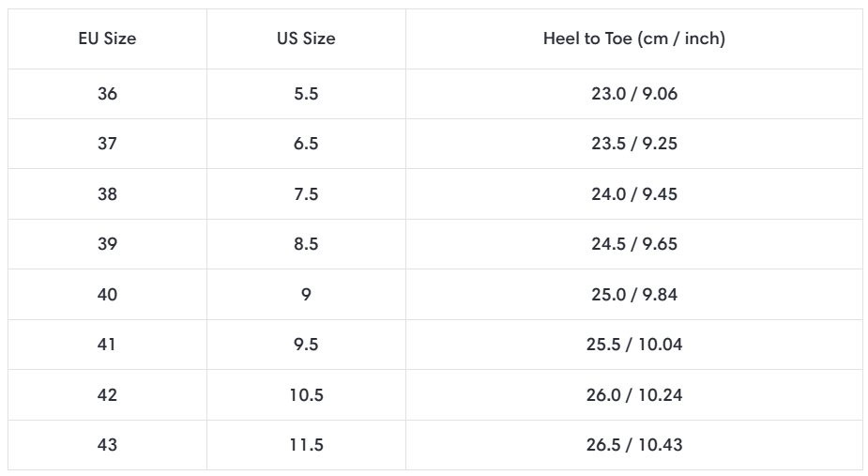The image size is (868, 476).
Task: Click the US Size column header
Action: click(306, 38)
